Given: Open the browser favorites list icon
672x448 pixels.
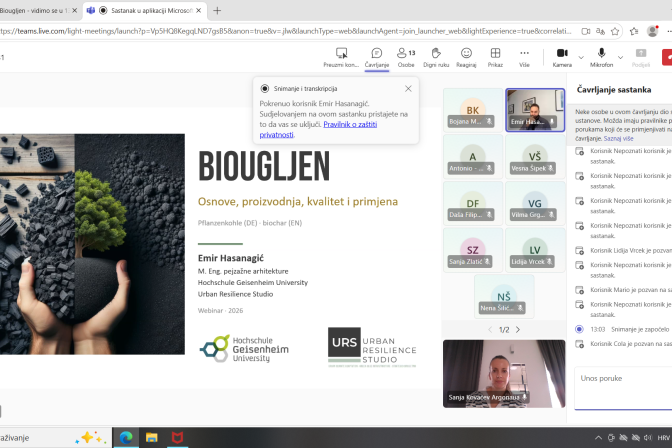Looking at the screenshot, I should (634, 31).
